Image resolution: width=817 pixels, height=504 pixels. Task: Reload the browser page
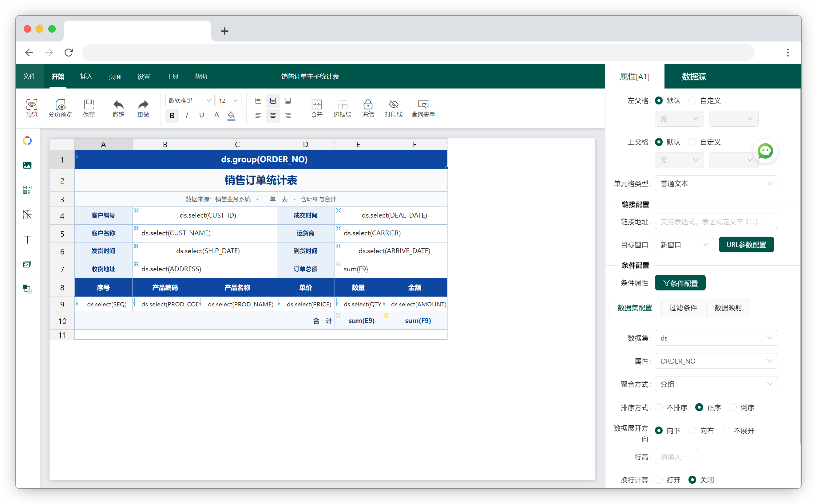click(69, 52)
